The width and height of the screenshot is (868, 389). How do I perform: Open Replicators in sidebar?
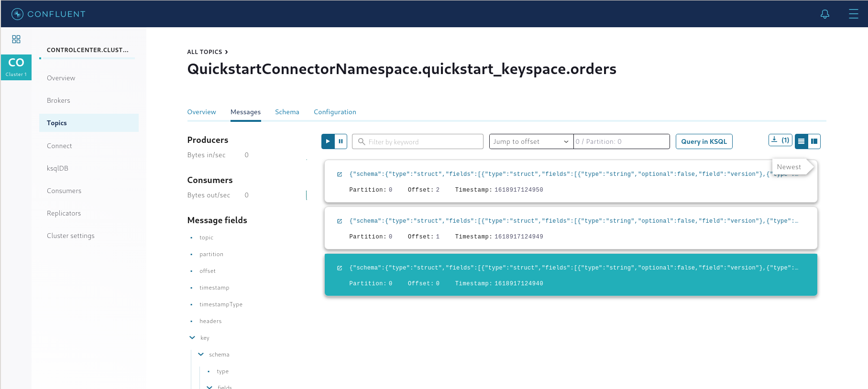coord(64,213)
